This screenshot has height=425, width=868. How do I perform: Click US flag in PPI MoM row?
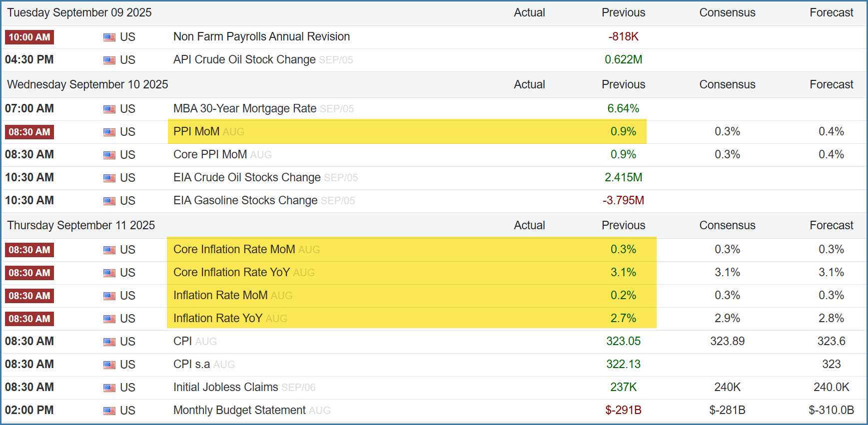tap(109, 132)
